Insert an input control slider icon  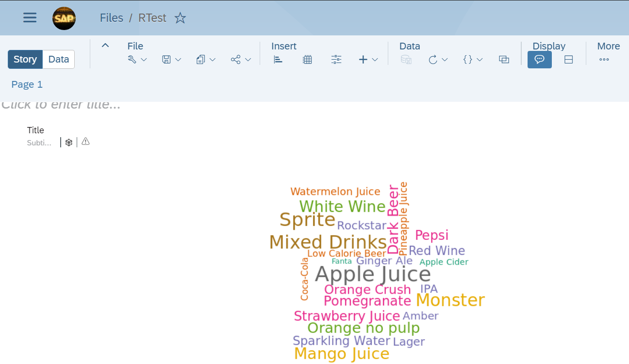tap(336, 60)
